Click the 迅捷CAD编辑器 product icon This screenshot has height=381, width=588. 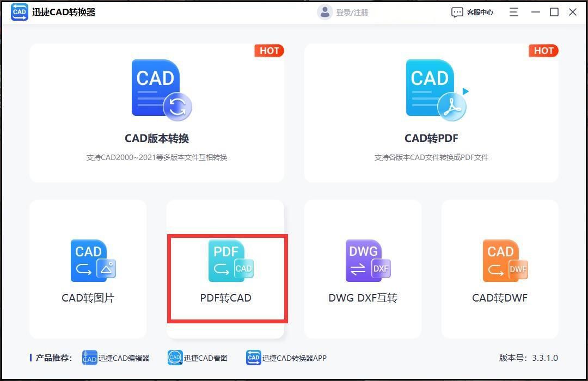point(90,358)
